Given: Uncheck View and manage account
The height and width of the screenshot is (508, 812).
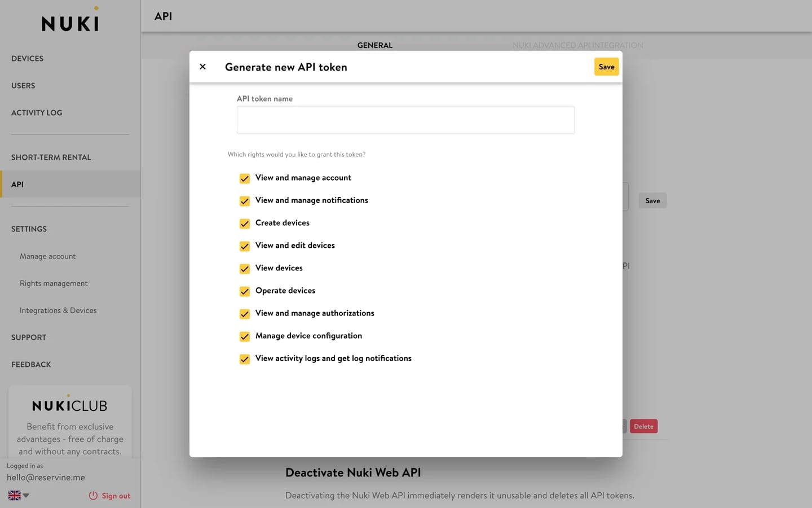Looking at the screenshot, I should click(x=245, y=178).
